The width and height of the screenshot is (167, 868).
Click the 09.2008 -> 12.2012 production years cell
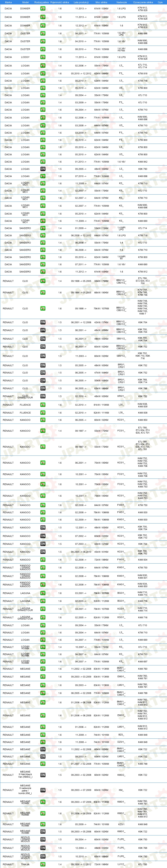tap(81, 864)
